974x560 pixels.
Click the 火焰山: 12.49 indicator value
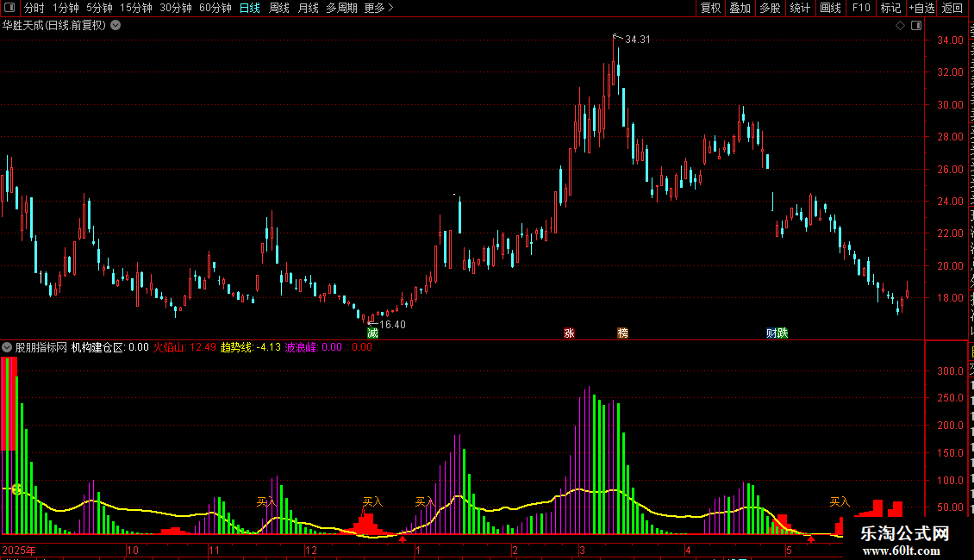[184, 348]
